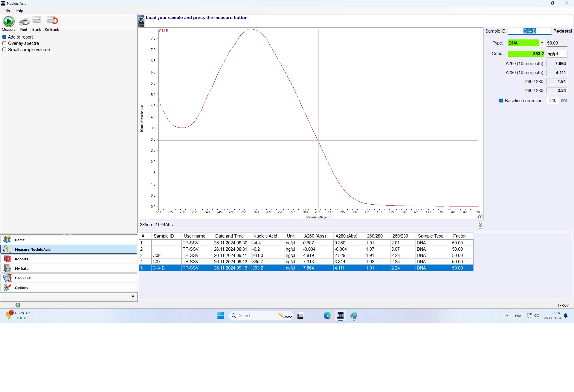Toggle the Baseline correction checkbox
Image resolution: width=574 pixels, height=392 pixels.
[x=501, y=101]
